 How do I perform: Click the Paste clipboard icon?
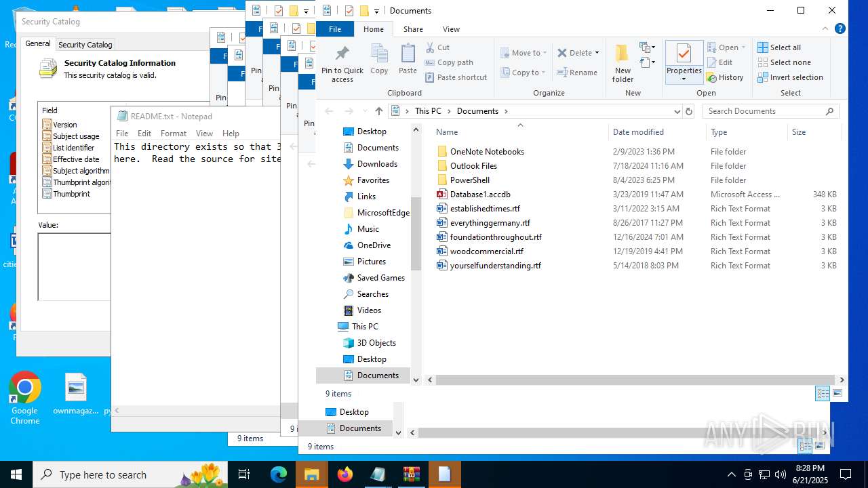coord(408,60)
